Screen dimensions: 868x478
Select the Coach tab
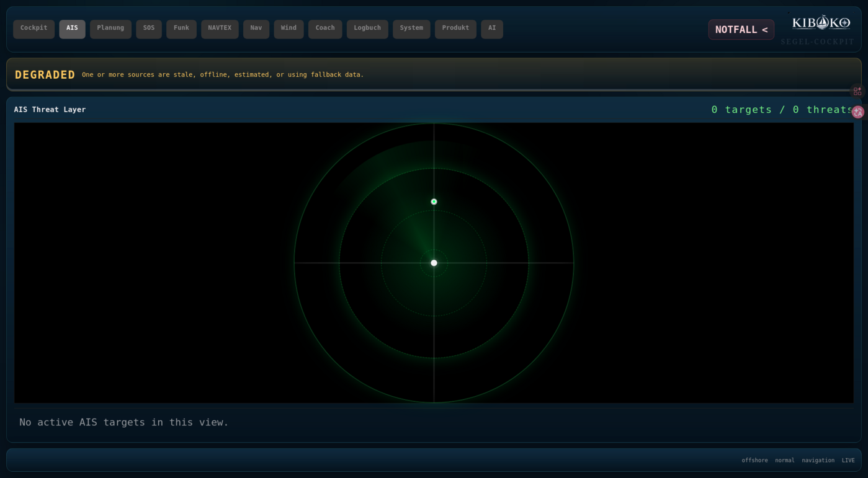tap(325, 29)
